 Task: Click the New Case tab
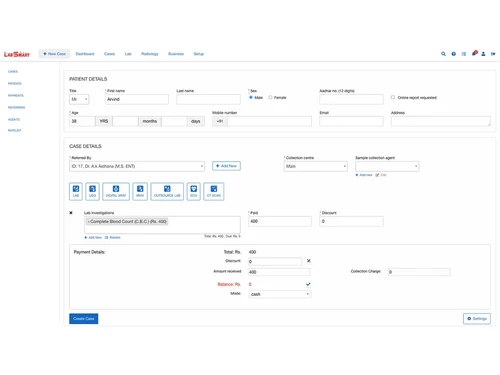pos(54,54)
